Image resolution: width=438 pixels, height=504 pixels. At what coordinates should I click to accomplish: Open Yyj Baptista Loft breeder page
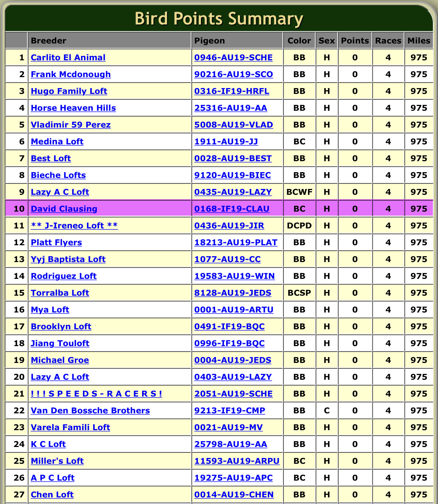coord(68,259)
